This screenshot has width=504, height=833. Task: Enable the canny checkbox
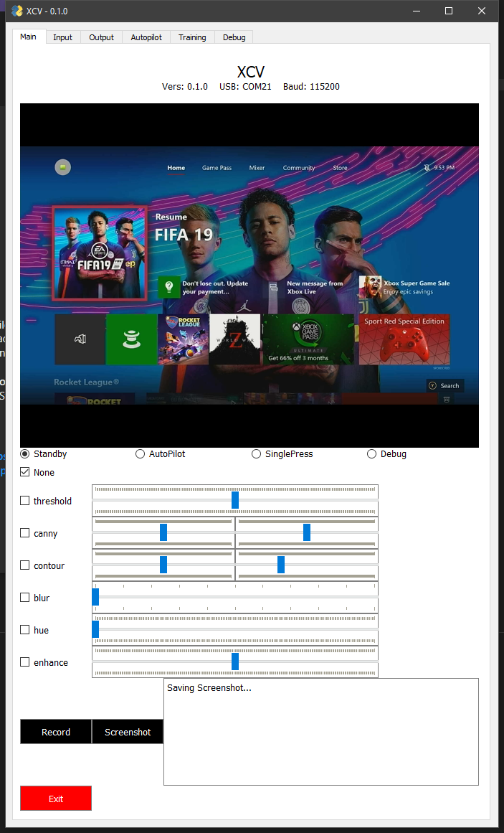[25, 533]
